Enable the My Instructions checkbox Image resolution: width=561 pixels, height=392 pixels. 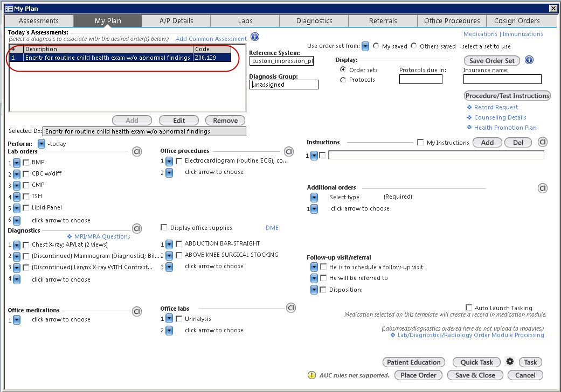point(420,142)
